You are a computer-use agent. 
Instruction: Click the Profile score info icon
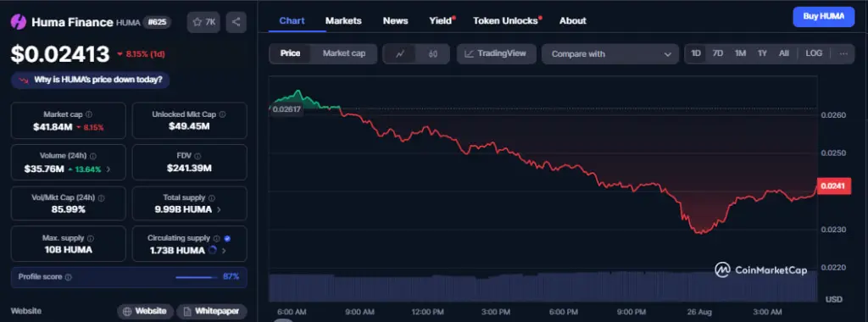coord(68,276)
